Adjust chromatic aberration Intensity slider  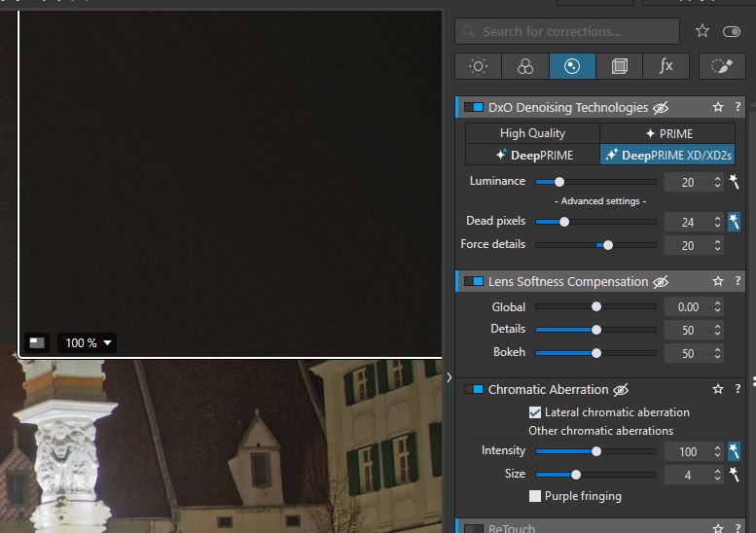tap(595, 451)
